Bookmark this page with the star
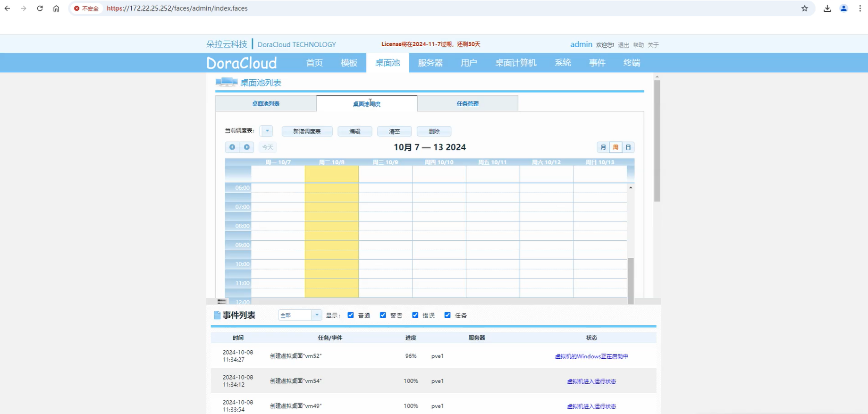The width and height of the screenshot is (868, 414). click(x=805, y=8)
